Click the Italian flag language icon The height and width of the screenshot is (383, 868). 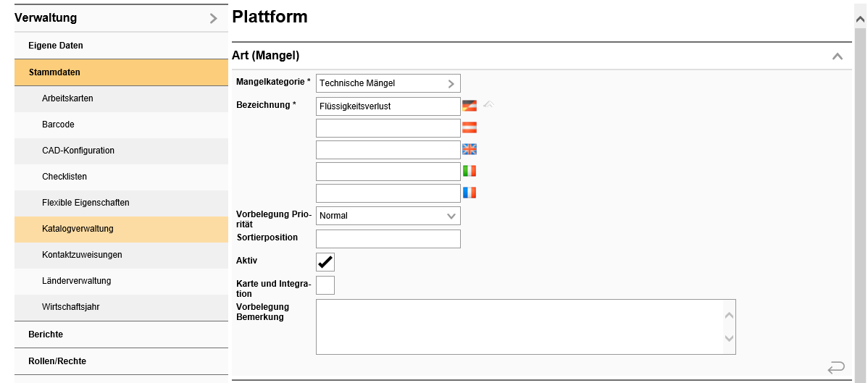(470, 172)
